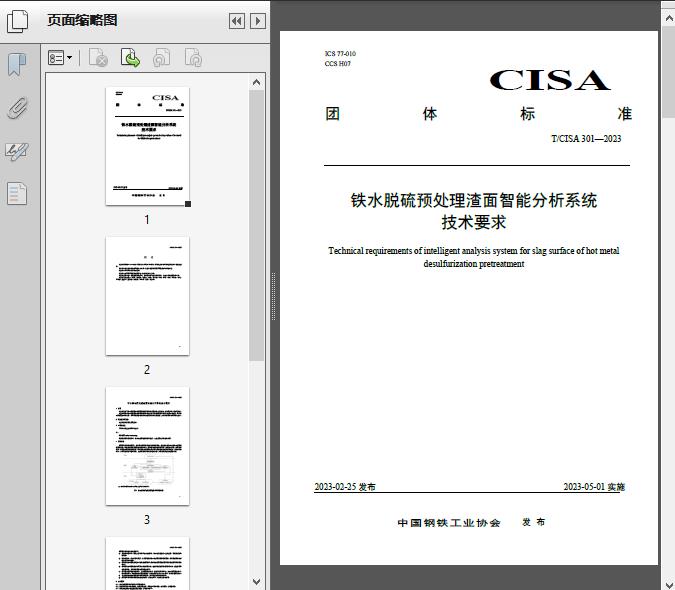Click the thumbnail panel scrollbar thumb
The width and height of the screenshot is (675, 590).
[257, 225]
